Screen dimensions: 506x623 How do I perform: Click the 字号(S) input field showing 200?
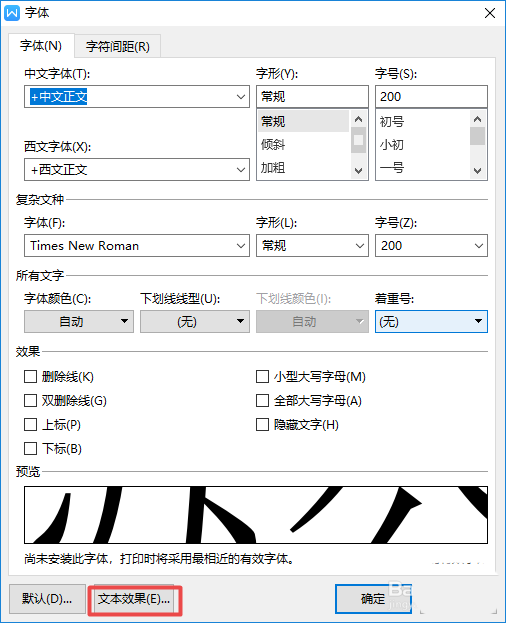click(x=431, y=97)
